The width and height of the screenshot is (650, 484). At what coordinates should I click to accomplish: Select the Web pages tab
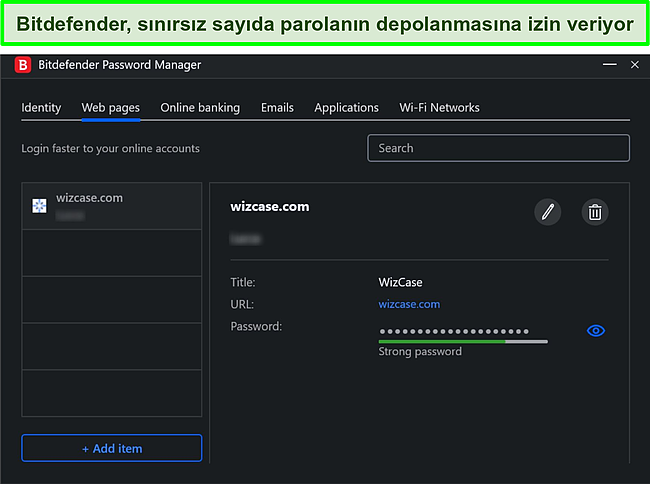point(111,108)
